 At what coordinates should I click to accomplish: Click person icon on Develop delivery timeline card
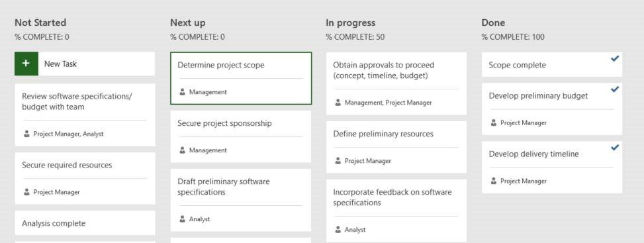(x=494, y=181)
